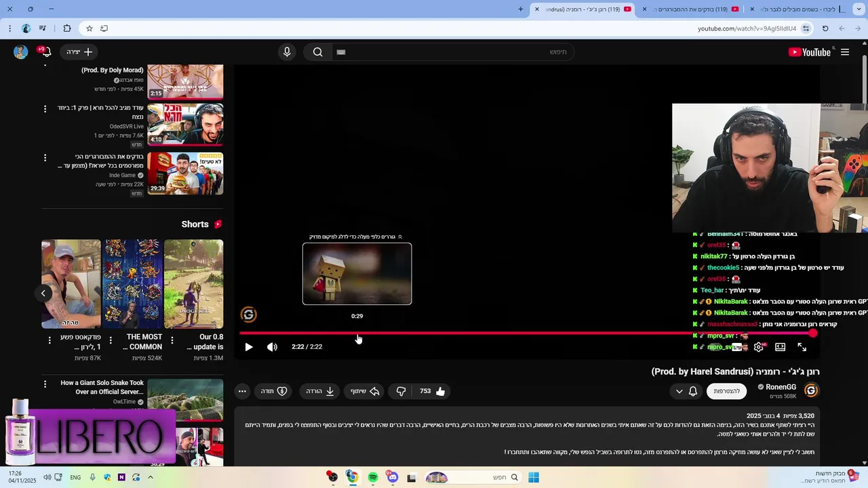
Task: Open the player settings gear
Action: [759, 347]
